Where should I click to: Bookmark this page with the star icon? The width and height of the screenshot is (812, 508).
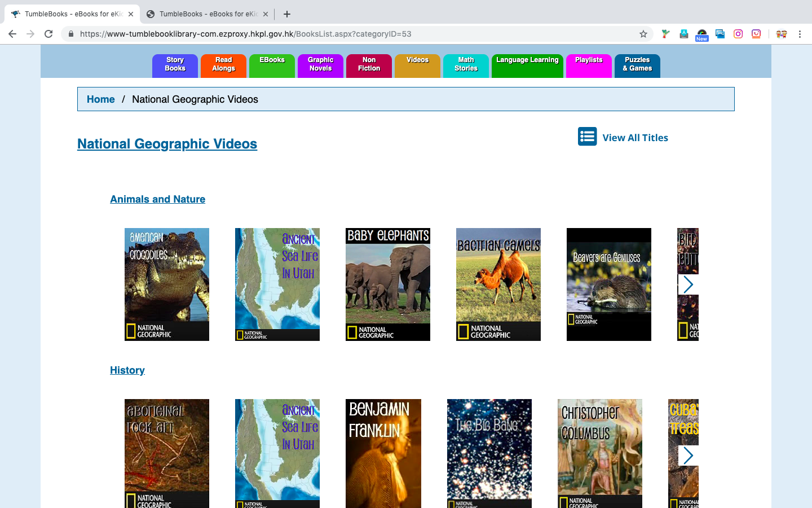click(643, 34)
